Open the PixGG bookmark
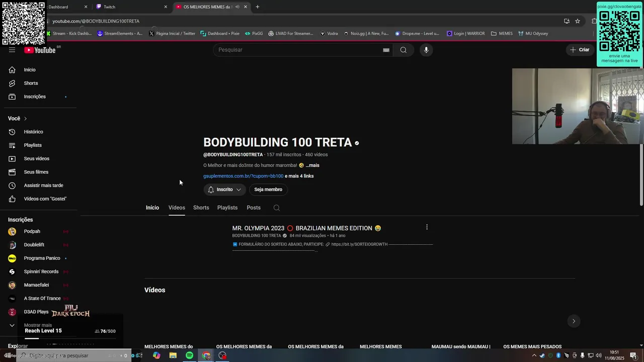 coord(254,34)
